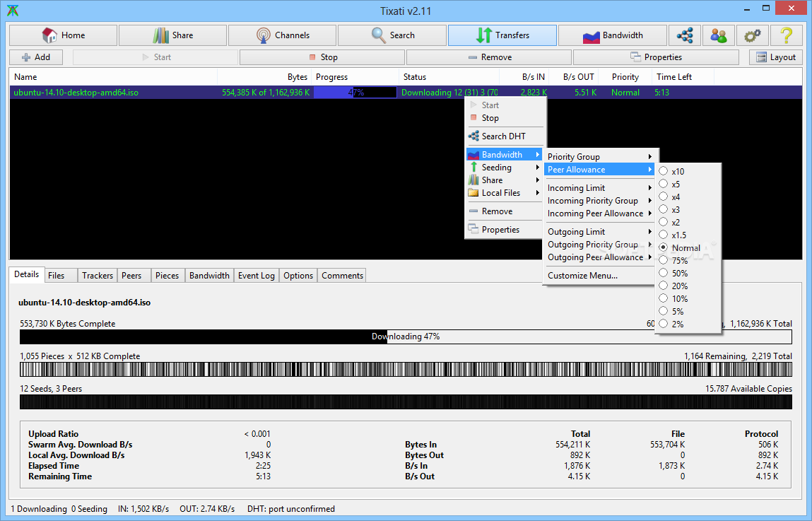Choose Customize Menu... entry
The image size is (812, 521).
[599, 276]
